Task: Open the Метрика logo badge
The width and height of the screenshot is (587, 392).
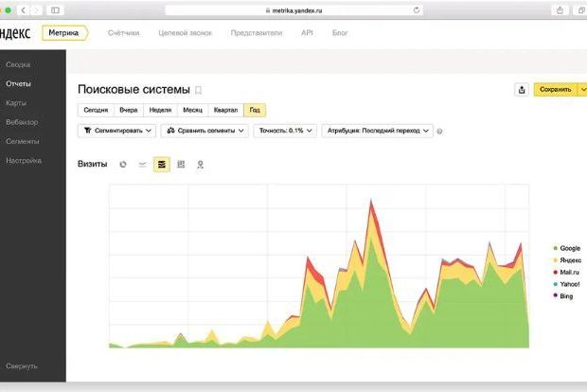Action: [x=64, y=33]
